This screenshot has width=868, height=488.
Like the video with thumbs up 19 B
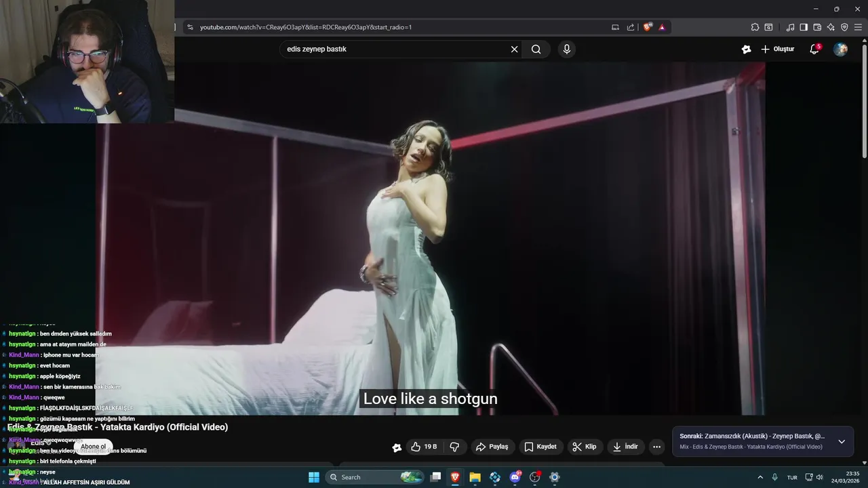tap(425, 447)
